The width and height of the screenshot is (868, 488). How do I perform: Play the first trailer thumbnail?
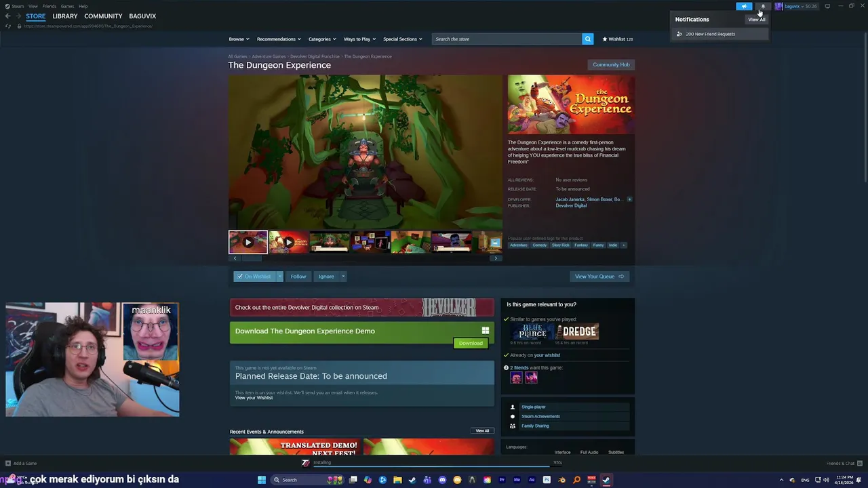(x=248, y=242)
